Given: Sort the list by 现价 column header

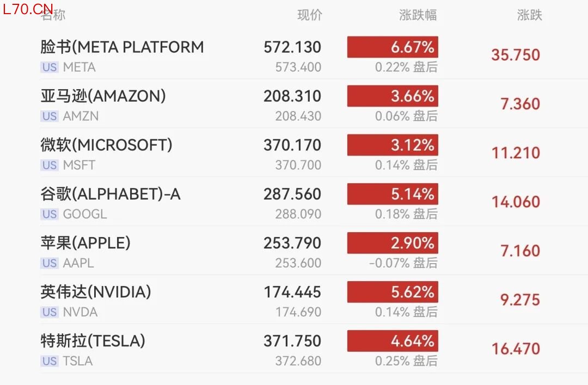Looking at the screenshot, I should (x=309, y=15).
